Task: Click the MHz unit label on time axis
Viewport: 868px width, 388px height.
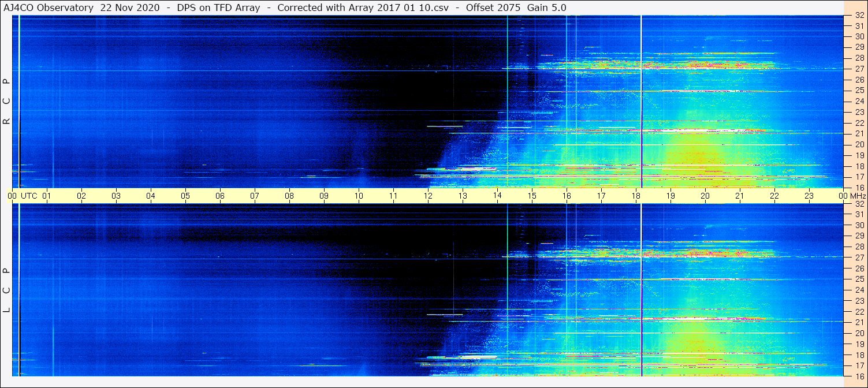Action: tap(858, 196)
